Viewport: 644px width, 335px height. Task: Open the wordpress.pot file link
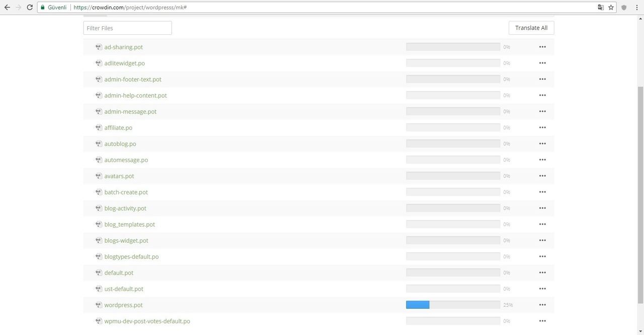[x=123, y=305]
